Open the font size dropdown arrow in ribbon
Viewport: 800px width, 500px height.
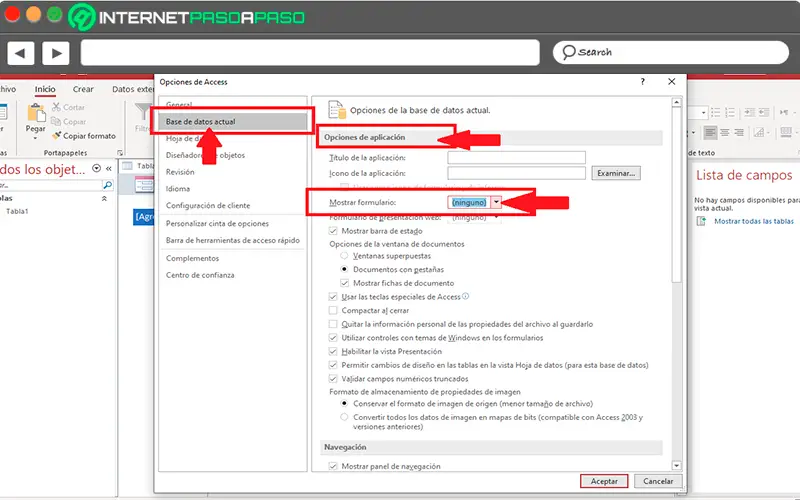(704, 113)
